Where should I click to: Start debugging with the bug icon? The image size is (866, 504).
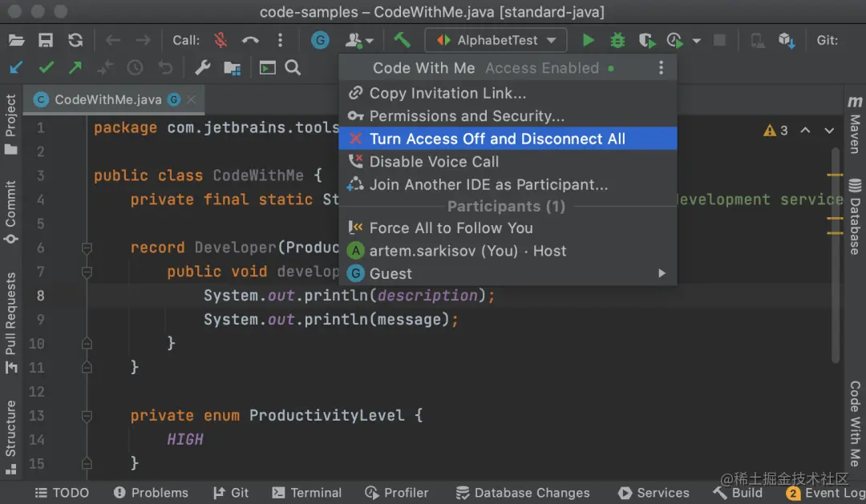616,39
